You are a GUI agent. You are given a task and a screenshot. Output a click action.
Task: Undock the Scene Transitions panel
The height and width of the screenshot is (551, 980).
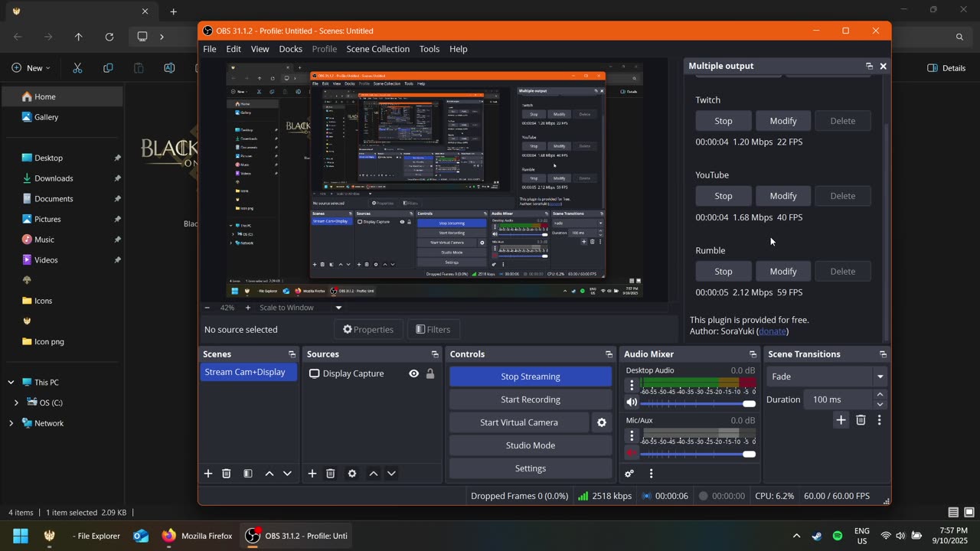click(x=883, y=354)
